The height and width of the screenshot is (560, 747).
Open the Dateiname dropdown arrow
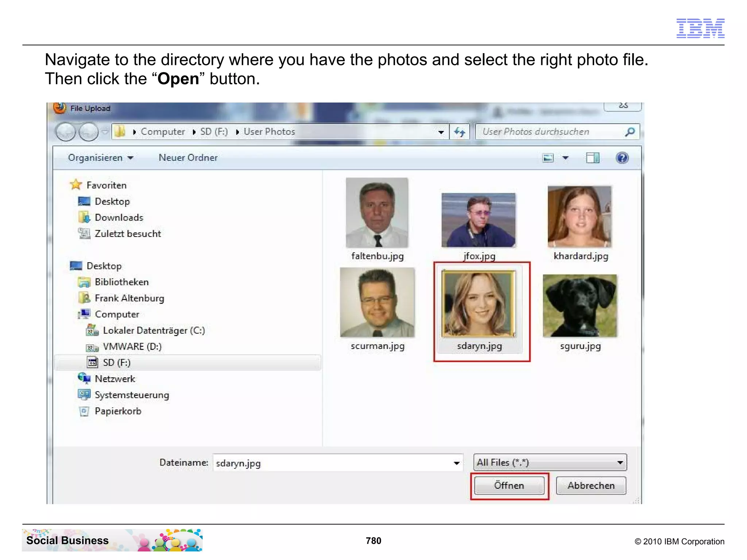(x=457, y=463)
